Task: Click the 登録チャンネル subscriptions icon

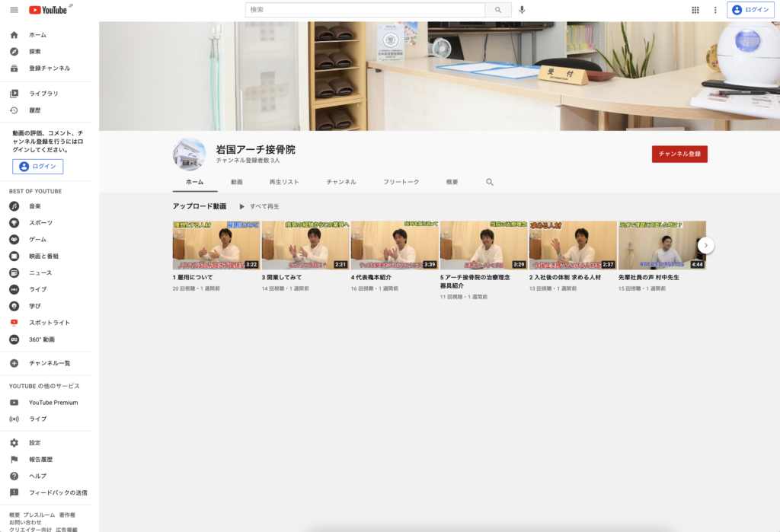Action: pyautogui.click(x=14, y=68)
